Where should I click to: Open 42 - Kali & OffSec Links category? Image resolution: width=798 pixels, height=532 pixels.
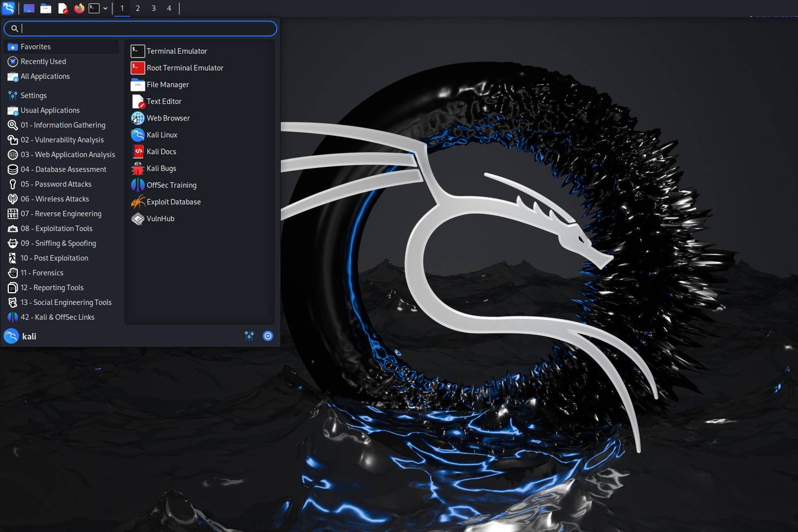coord(61,317)
